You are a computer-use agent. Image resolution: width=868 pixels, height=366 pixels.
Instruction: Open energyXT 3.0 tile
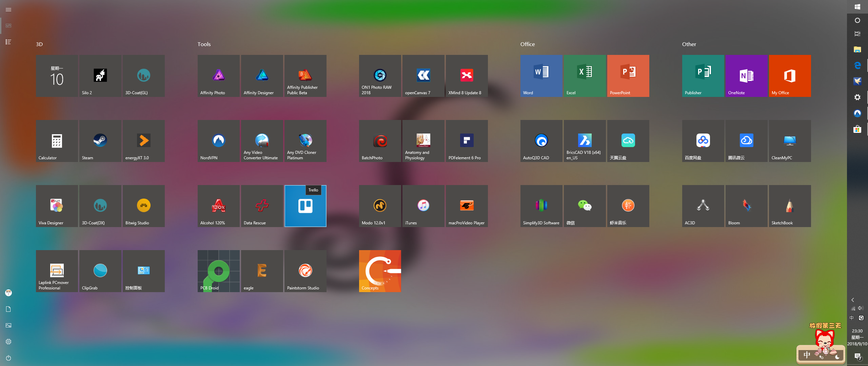coord(143,141)
